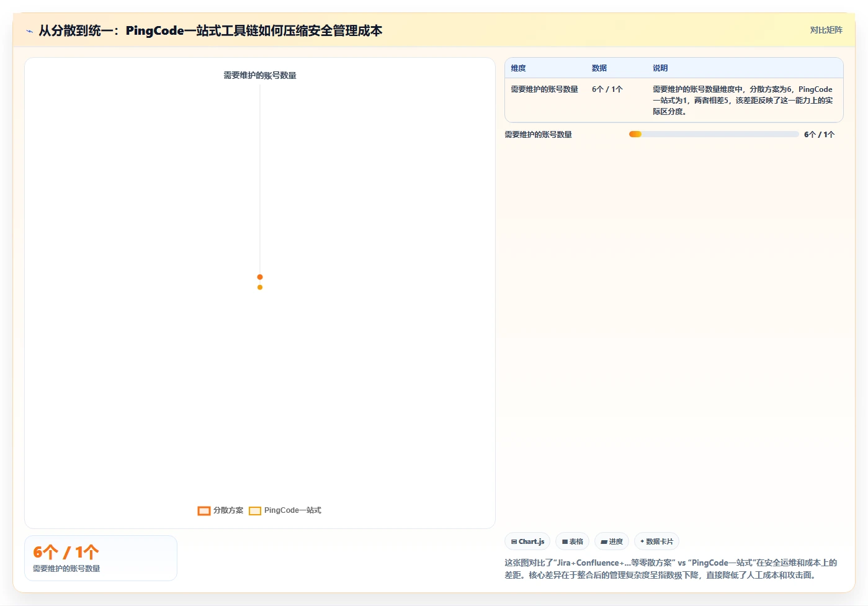Toggle the 分散方案 legend entry

point(220,510)
